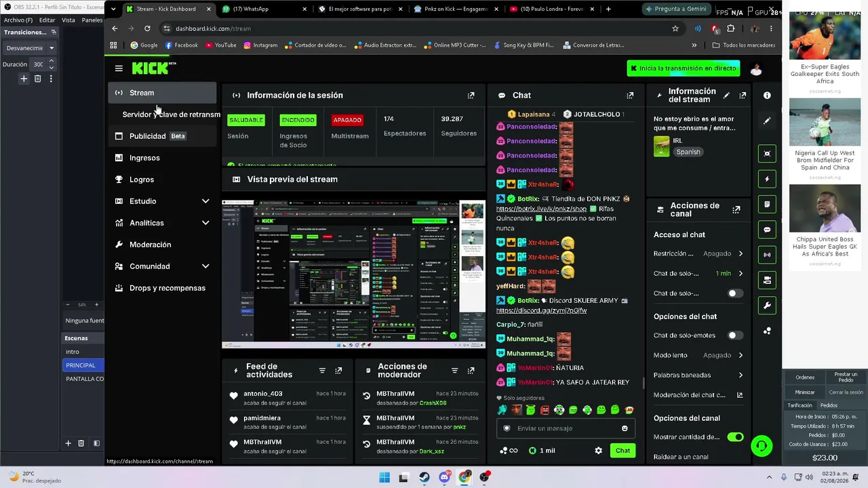Click the Kick logo

point(154,68)
